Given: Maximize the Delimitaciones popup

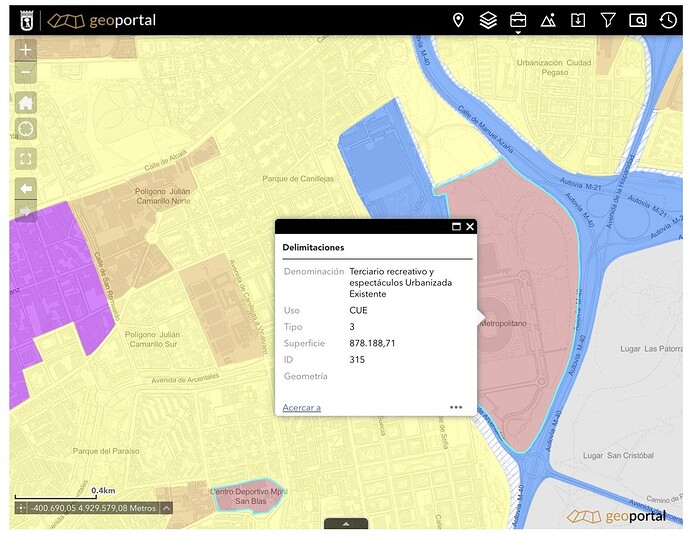Looking at the screenshot, I should tap(457, 227).
